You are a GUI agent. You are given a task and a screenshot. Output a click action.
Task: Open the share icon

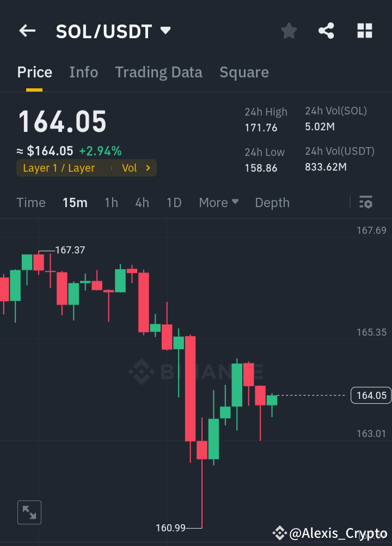coord(326,31)
